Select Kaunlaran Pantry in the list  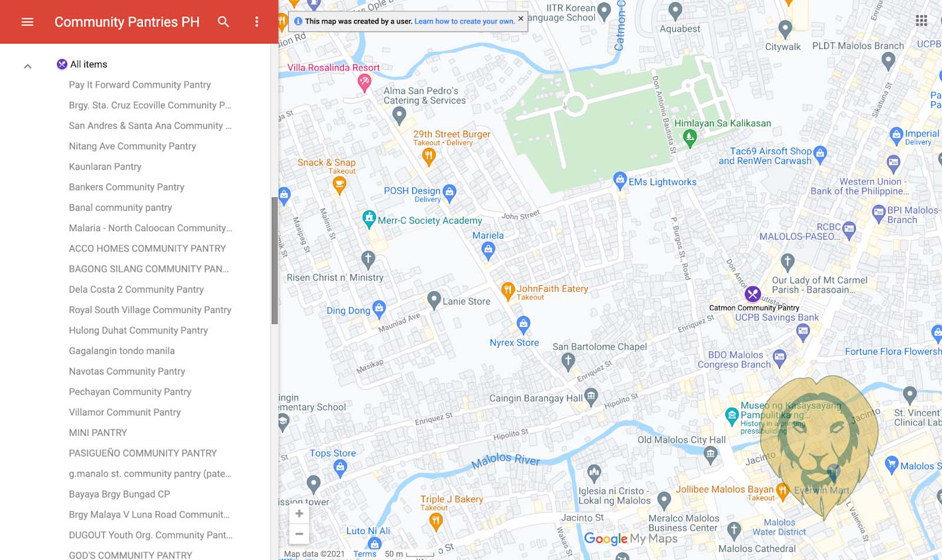click(105, 166)
